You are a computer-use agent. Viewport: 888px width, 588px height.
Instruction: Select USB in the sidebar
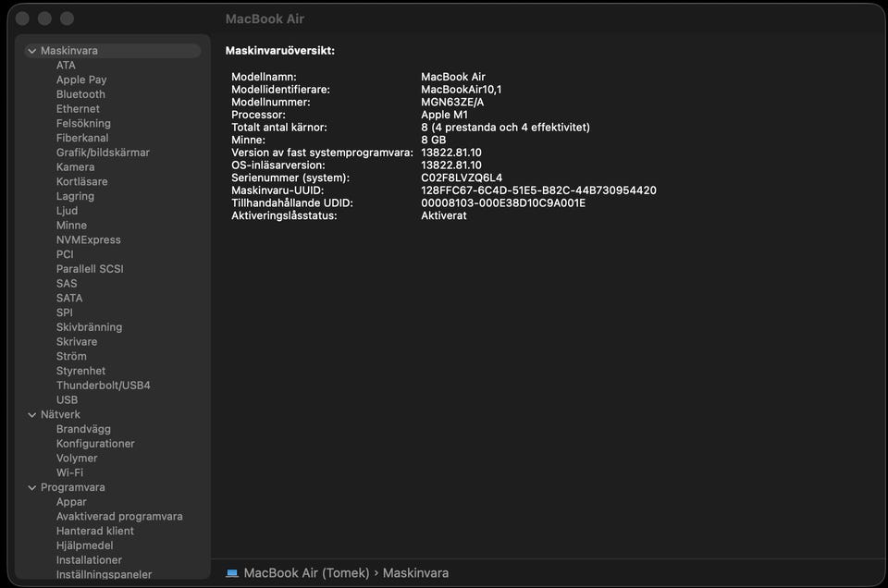[x=67, y=399]
